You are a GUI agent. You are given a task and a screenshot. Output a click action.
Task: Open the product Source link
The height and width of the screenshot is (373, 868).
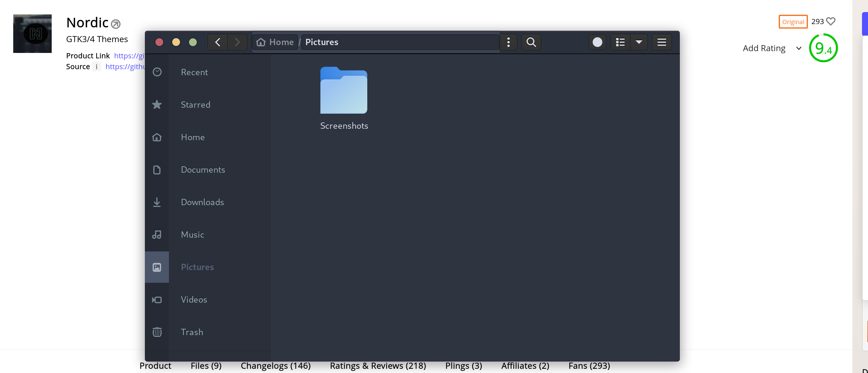(x=125, y=66)
